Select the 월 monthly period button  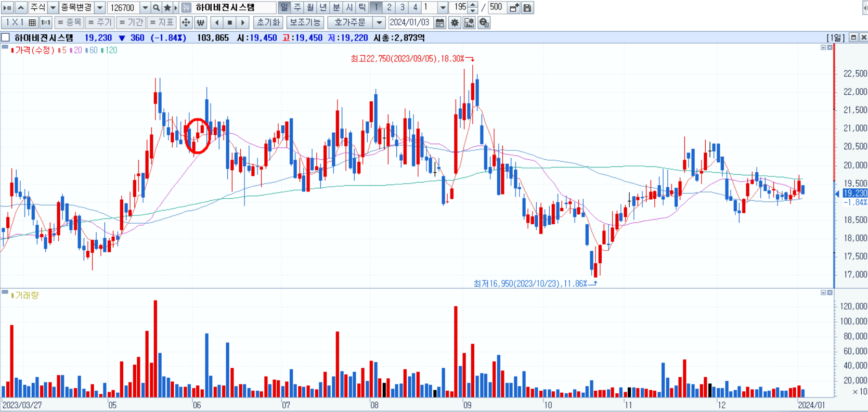pos(310,8)
